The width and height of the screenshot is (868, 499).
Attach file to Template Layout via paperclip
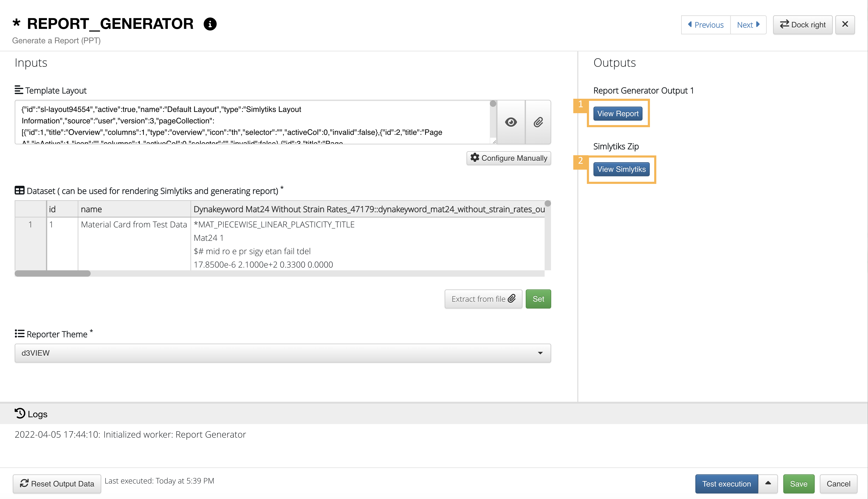(x=538, y=122)
